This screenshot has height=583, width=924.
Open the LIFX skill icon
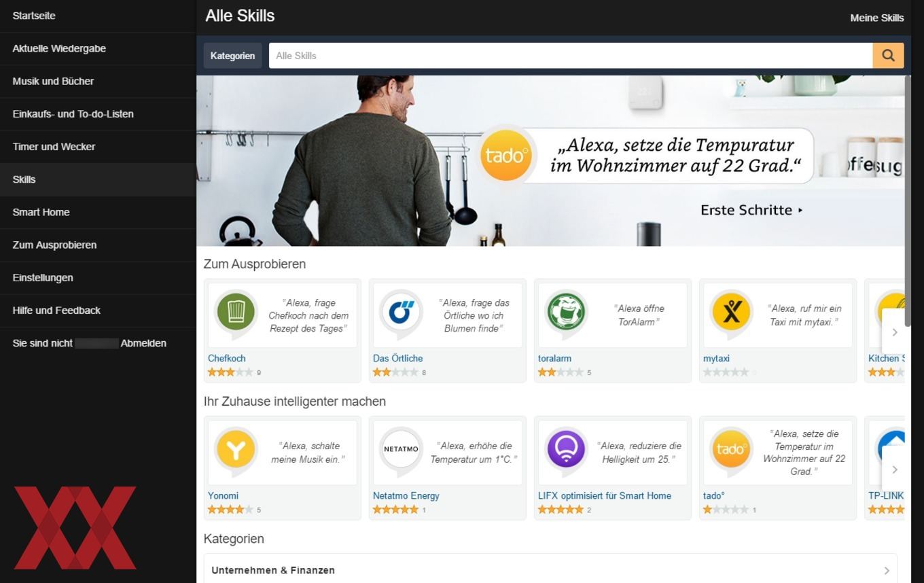tap(566, 450)
